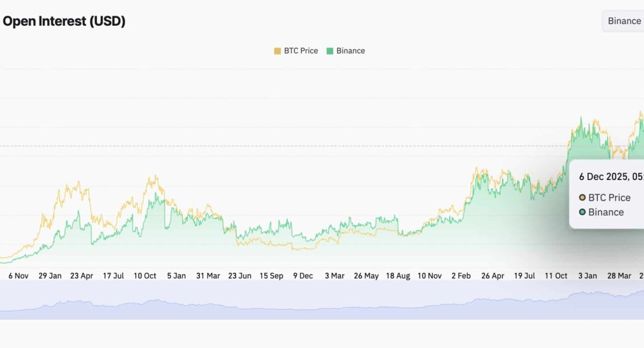Select the 6 Nov x-axis label
The image size is (644, 348).
tap(18, 276)
